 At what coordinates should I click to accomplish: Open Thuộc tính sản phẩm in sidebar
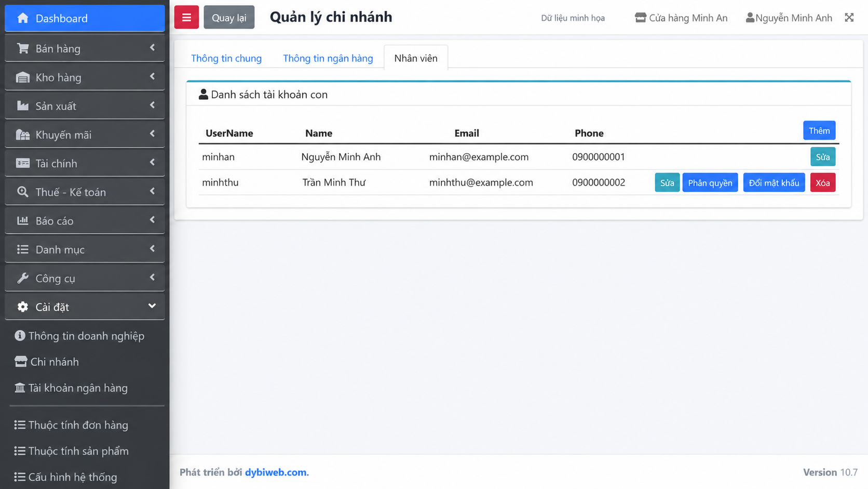(x=72, y=451)
